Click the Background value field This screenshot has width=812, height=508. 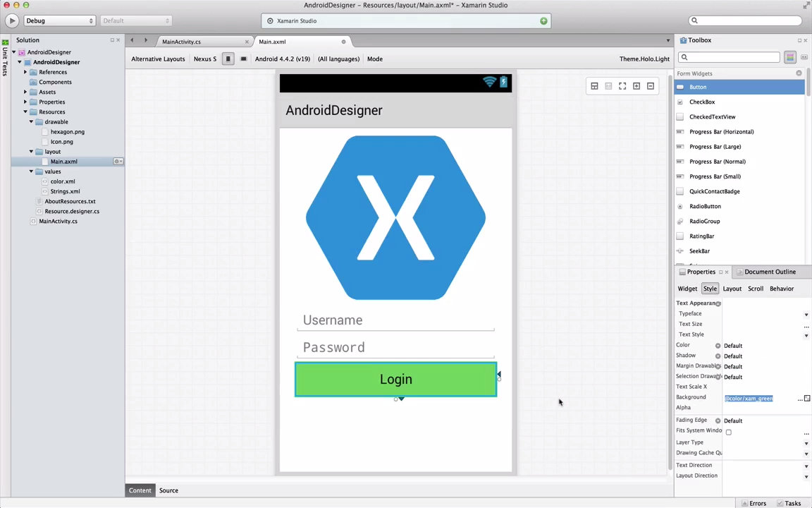(759, 399)
